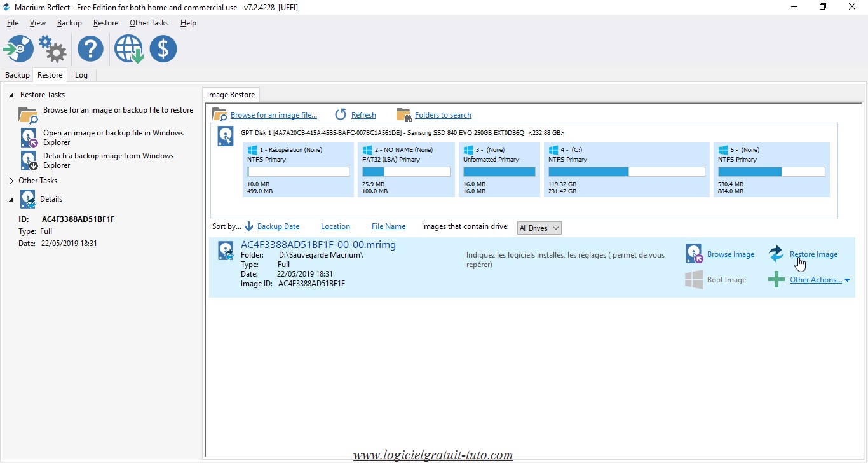
Task: Sort images by Backup Date
Action: pos(278,226)
